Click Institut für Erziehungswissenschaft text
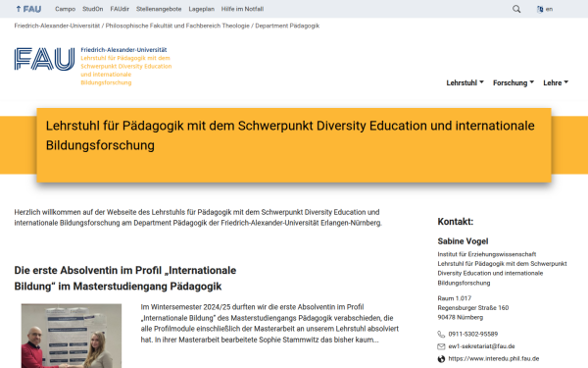 pyautogui.click(x=487, y=254)
